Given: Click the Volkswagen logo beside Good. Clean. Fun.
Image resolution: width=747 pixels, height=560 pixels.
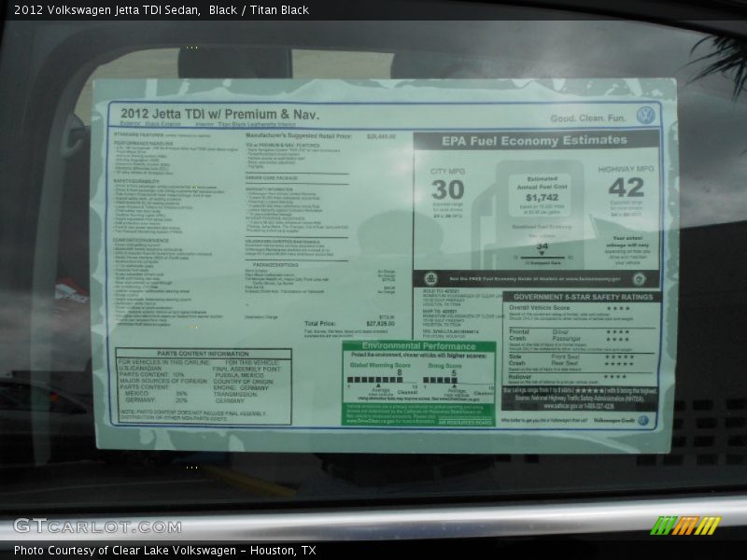Looking at the screenshot, I should pyautogui.click(x=645, y=115).
